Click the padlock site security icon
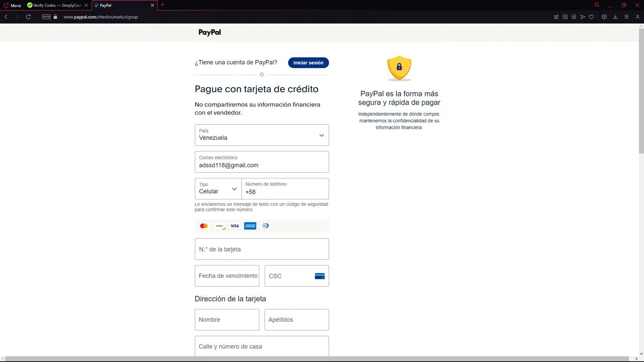Image resolution: width=644 pixels, height=362 pixels. 55,17
